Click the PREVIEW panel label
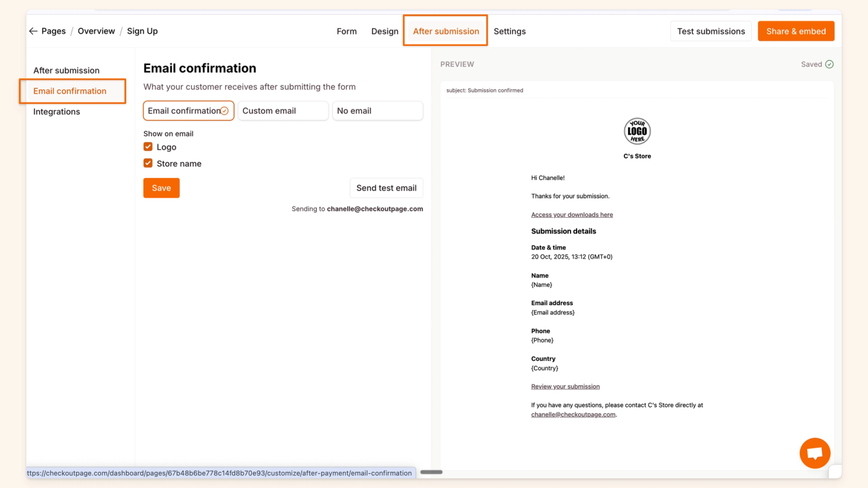 point(457,64)
